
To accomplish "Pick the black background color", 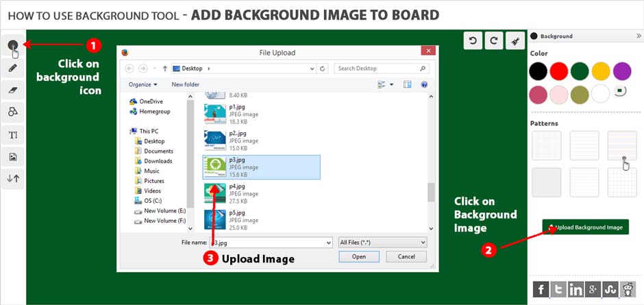I will click(x=538, y=71).
